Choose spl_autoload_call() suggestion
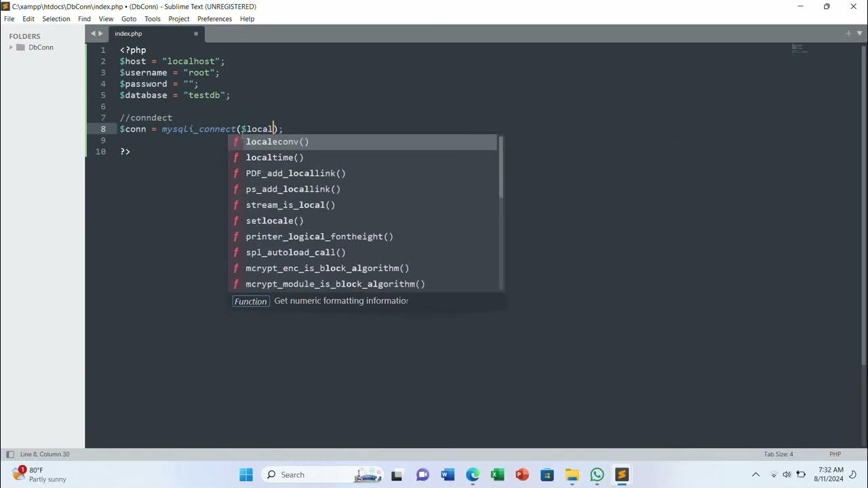Viewport: 868px width, 488px height. (363, 252)
